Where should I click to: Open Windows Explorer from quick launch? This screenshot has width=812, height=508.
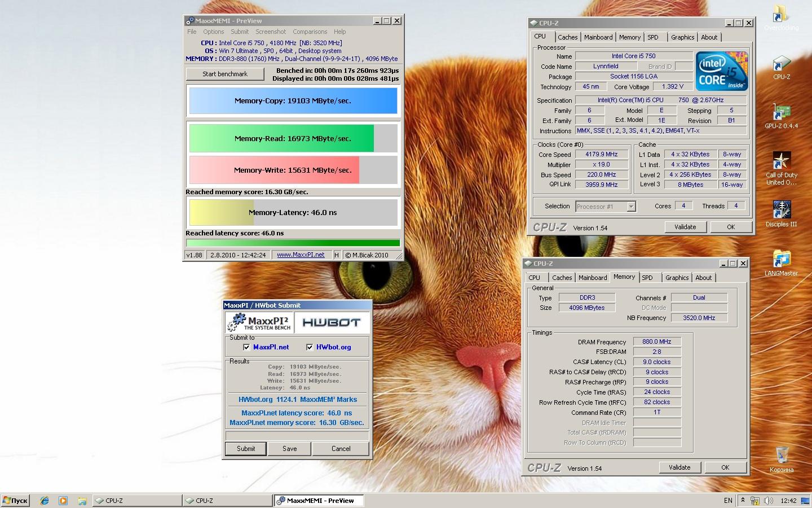pyautogui.click(x=82, y=500)
